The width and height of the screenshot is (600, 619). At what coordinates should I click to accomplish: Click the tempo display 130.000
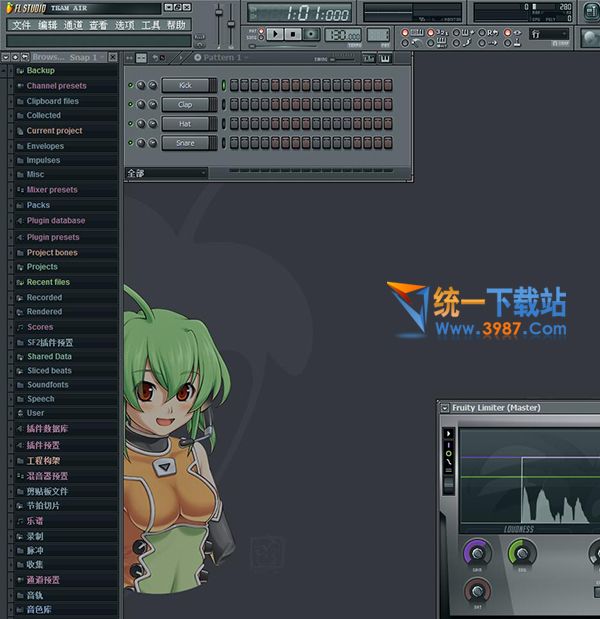pos(343,35)
